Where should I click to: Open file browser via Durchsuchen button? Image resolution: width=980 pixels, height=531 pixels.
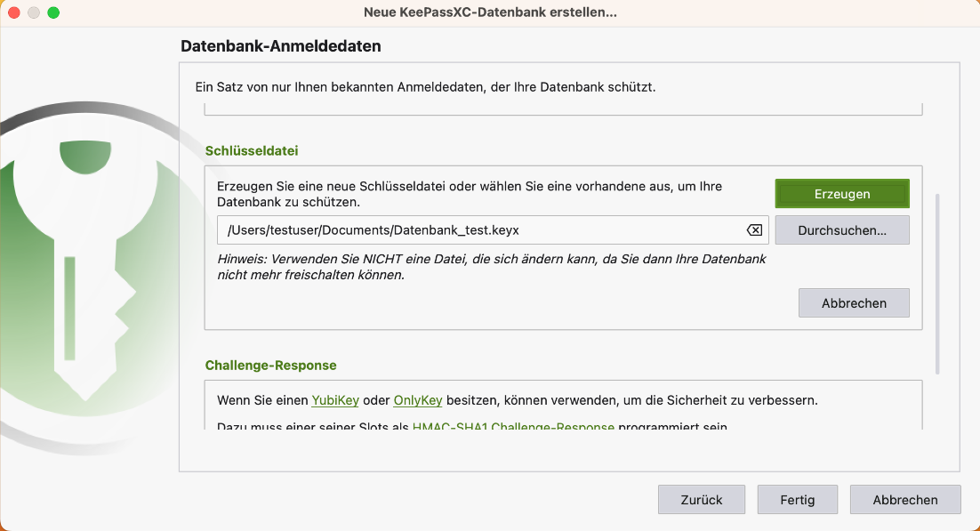(841, 230)
